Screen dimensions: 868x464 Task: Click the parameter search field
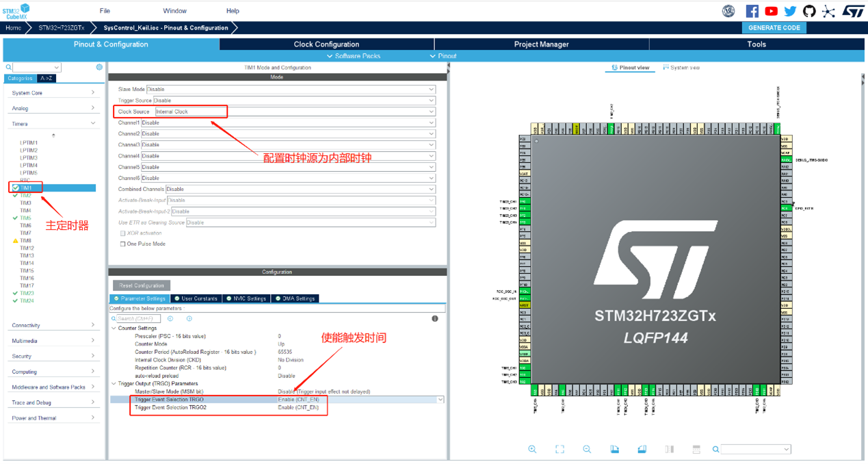point(138,319)
